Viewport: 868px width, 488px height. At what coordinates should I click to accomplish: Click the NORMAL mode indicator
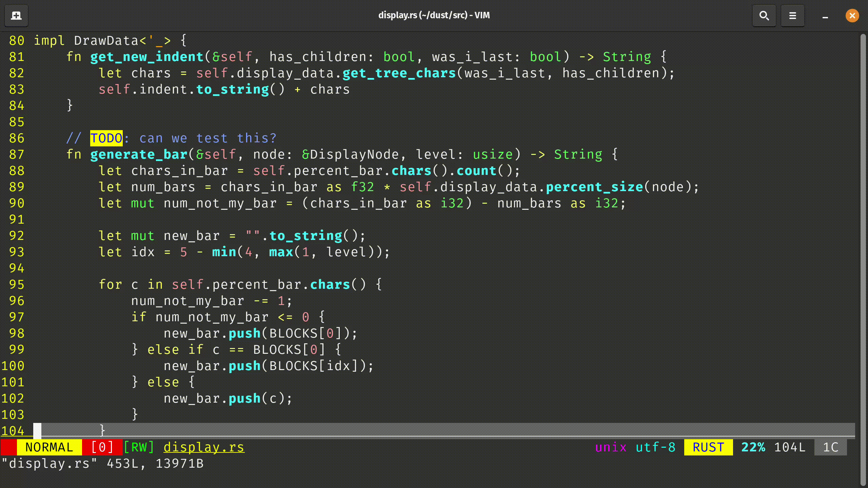pos(50,447)
